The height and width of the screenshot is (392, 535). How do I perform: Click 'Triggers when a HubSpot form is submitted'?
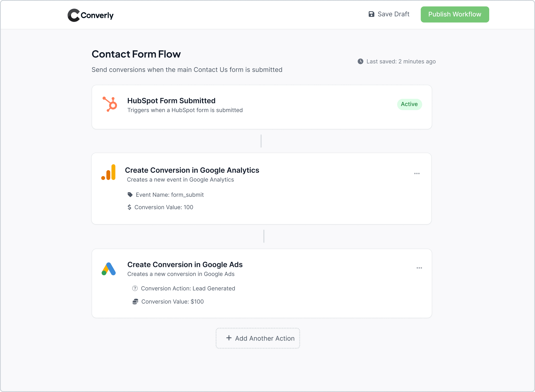[x=185, y=110]
